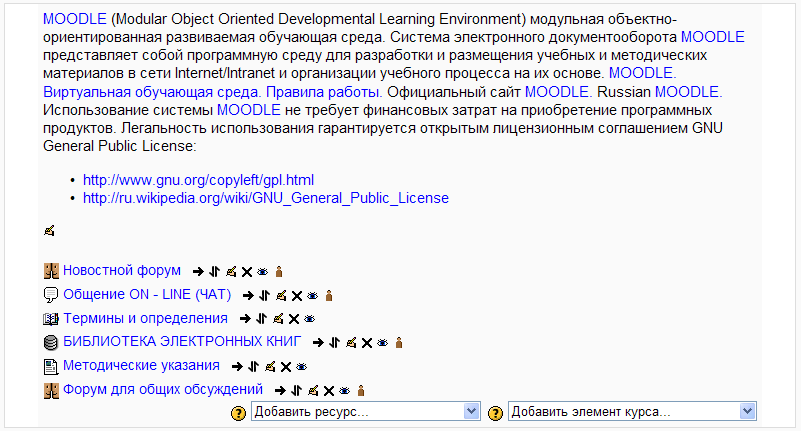Hide Форум для общих обсуждений eye icon
This screenshot has height=431, width=801.
[x=345, y=391]
